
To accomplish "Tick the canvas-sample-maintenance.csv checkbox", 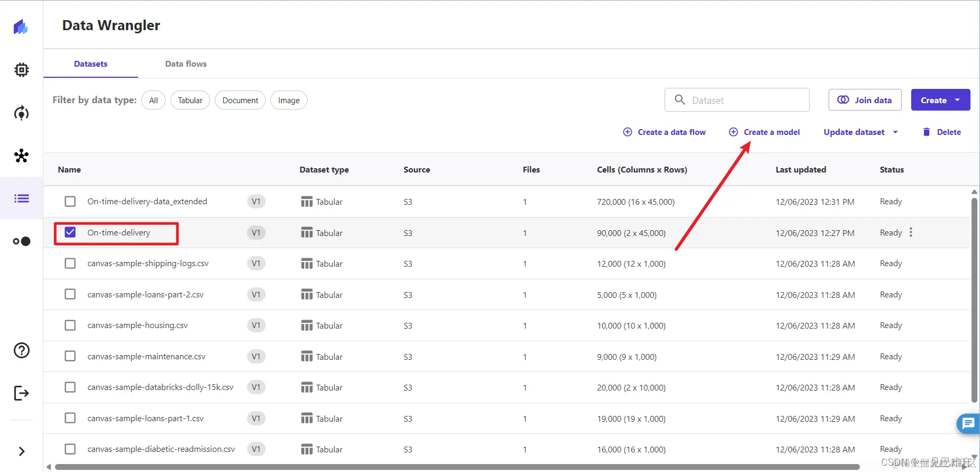I will 70,356.
